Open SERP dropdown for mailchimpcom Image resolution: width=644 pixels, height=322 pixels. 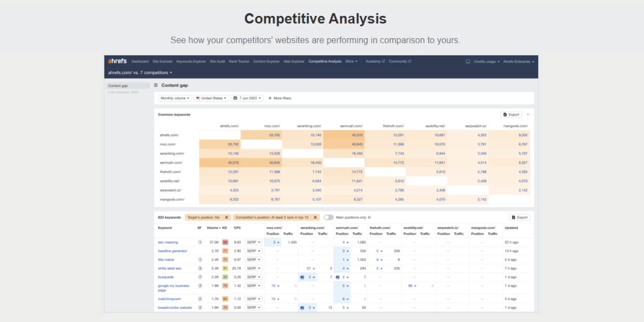254,299
